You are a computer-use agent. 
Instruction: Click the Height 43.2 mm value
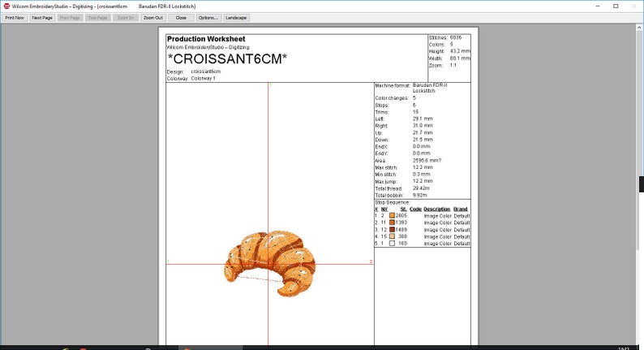pyautogui.click(x=460, y=51)
